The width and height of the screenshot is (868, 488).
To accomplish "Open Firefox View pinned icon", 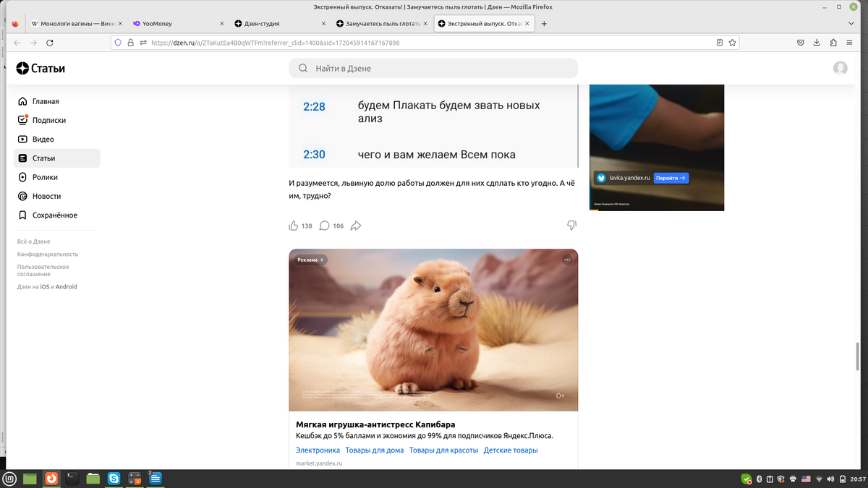I will [x=15, y=24].
